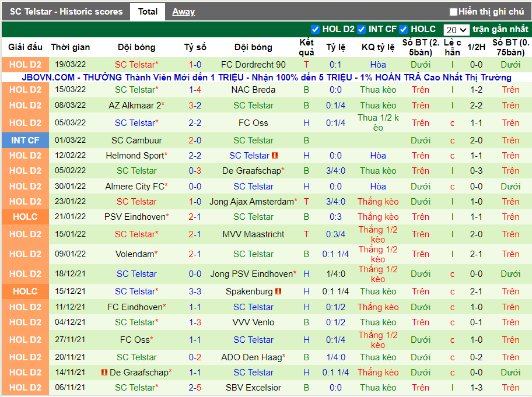Open the 20 recent matches dropdown
The width and height of the screenshot is (532, 397).
coord(456,30)
